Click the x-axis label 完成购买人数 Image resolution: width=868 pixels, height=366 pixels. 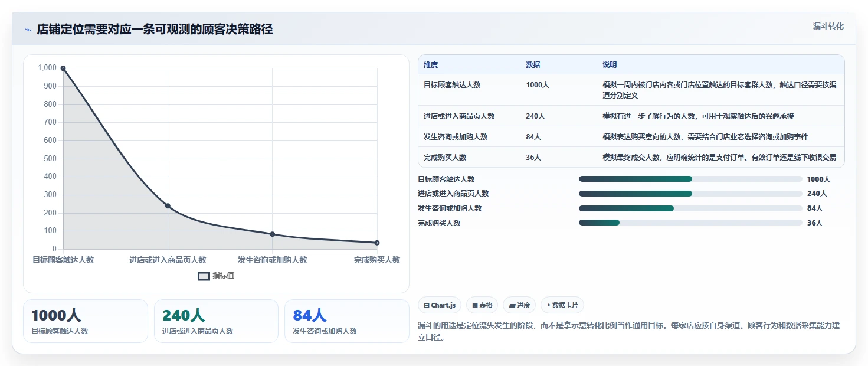point(377,260)
